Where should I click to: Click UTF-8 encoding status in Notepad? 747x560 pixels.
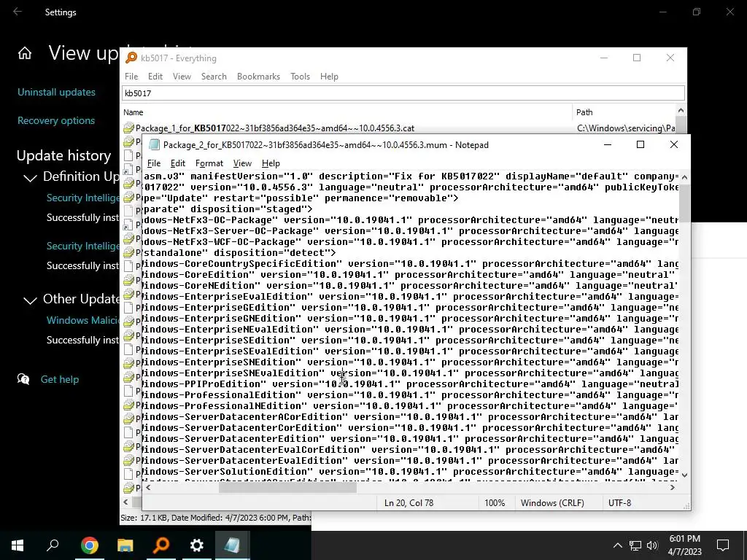(x=619, y=503)
